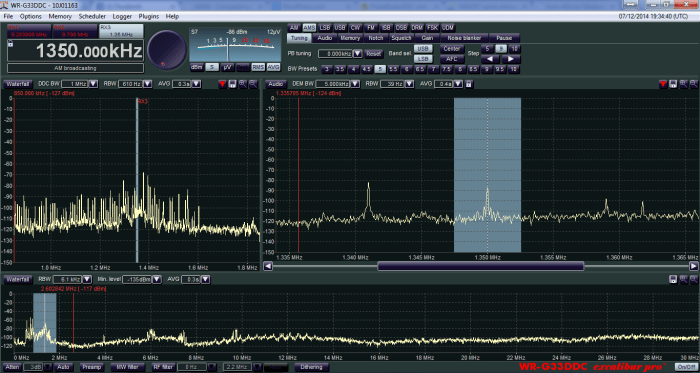
Task: Toggle the S-meter RMS mode
Action: (258, 67)
